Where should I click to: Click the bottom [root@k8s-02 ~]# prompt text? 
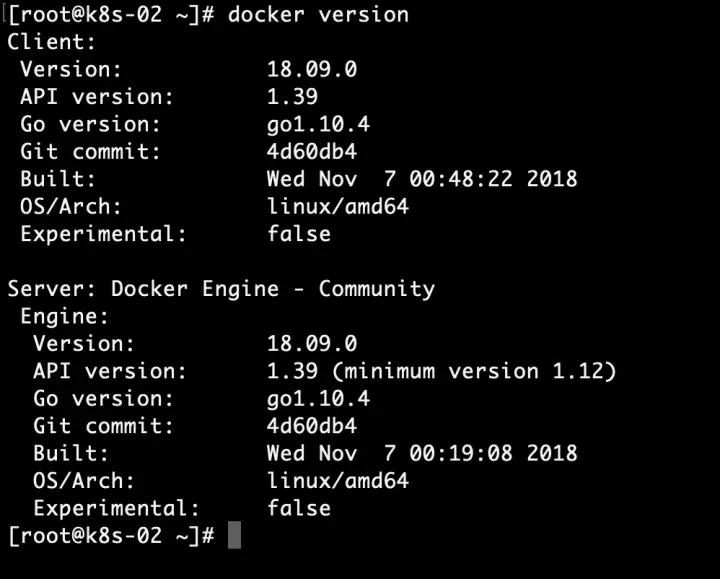(110, 535)
